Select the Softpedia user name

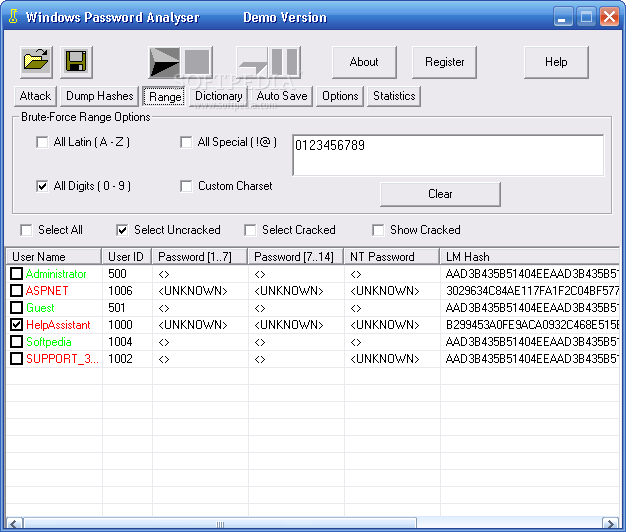coord(49,342)
